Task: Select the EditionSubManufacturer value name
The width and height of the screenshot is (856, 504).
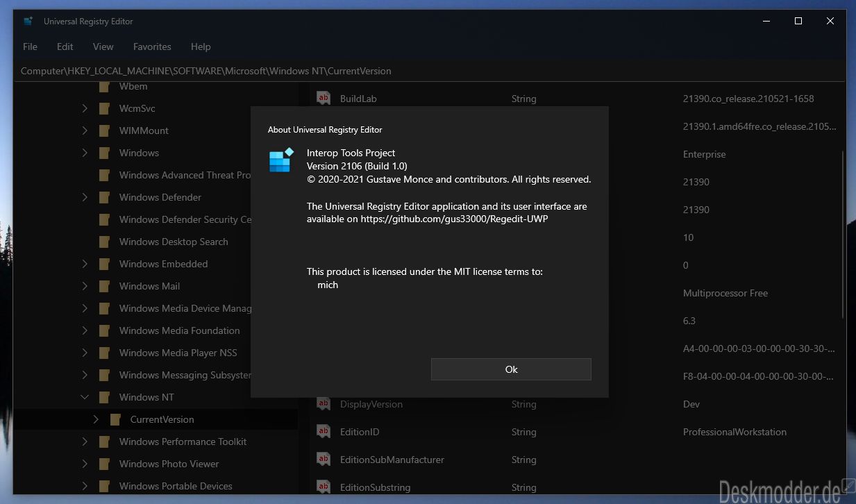Action: coord(392,460)
